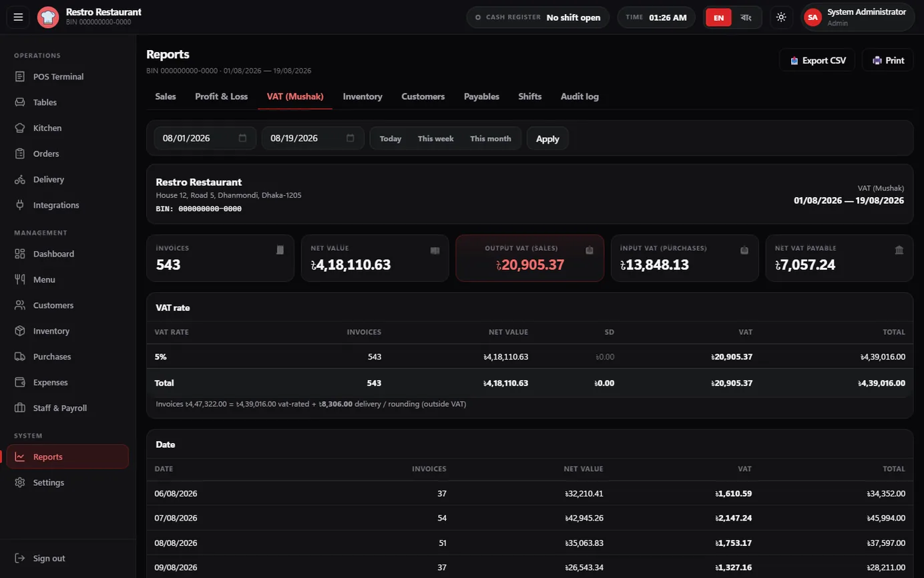This screenshot has width=924, height=578.
Task: Navigate to Delivery
Action: [67, 180]
